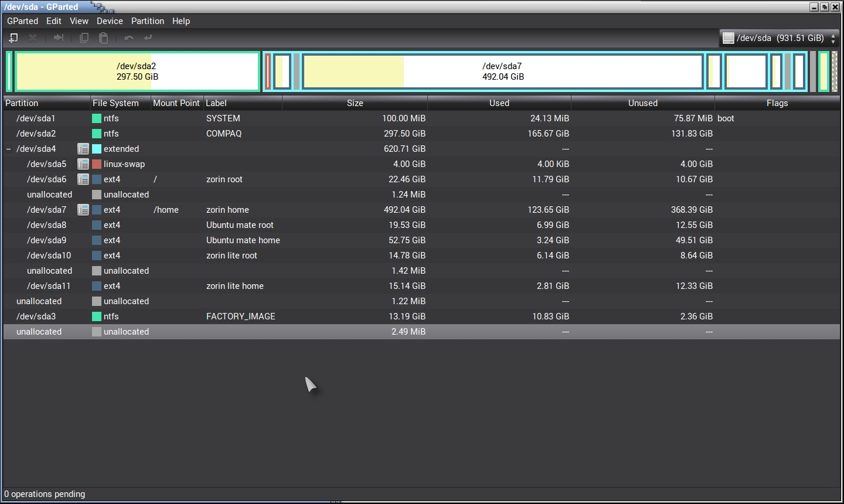Image resolution: width=844 pixels, height=504 pixels.
Task: Click the Copy partition toolbar icon
Action: 84,38
